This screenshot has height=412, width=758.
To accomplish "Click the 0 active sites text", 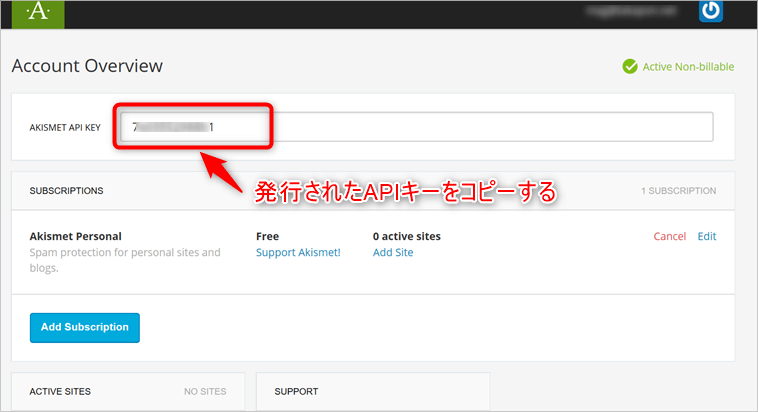I will click(407, 236).
